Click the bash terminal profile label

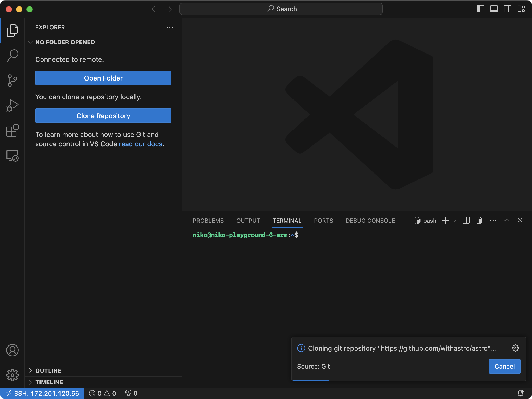pyautogui.click(x=425, y=221)
